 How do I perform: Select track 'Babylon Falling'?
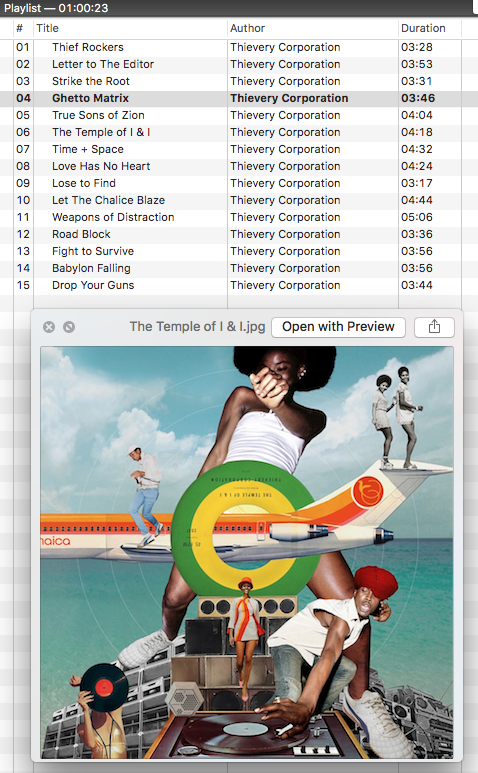(x=91, y=268)
